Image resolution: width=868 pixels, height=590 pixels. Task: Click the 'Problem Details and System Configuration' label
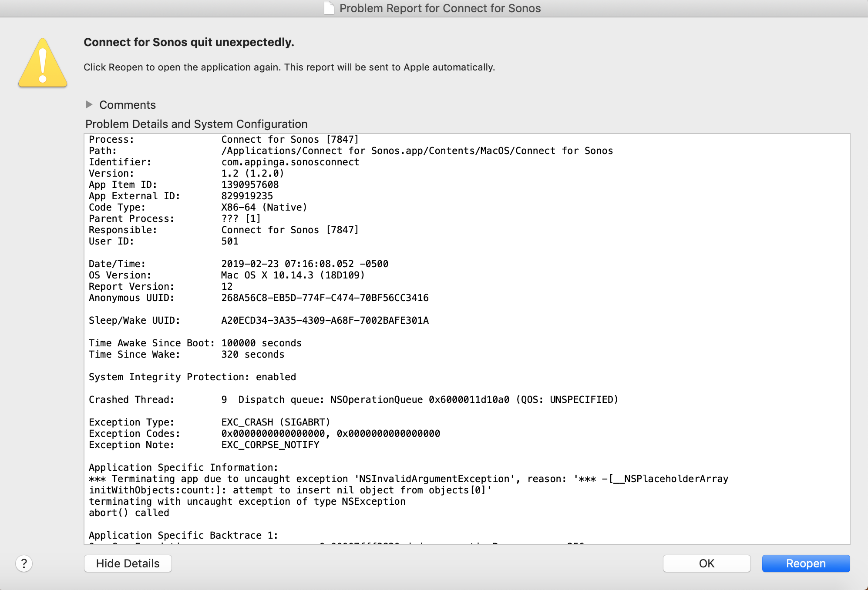(196, 124)
